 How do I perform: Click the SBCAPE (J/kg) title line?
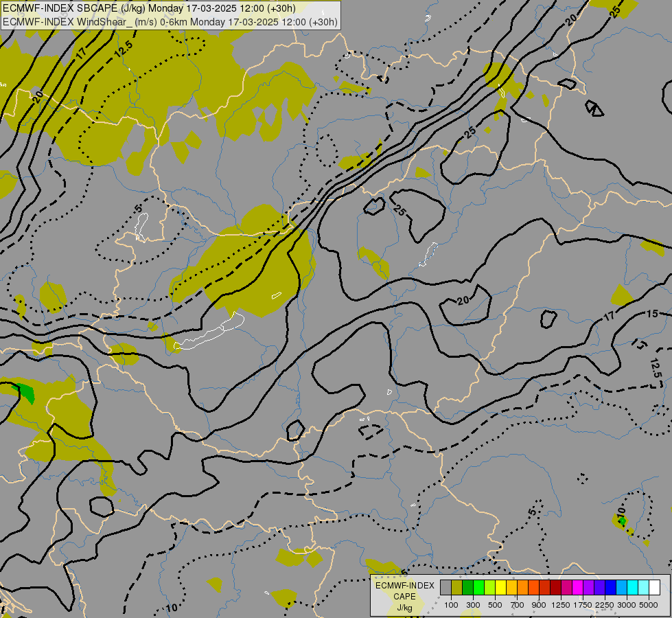[x=149, y=8]
